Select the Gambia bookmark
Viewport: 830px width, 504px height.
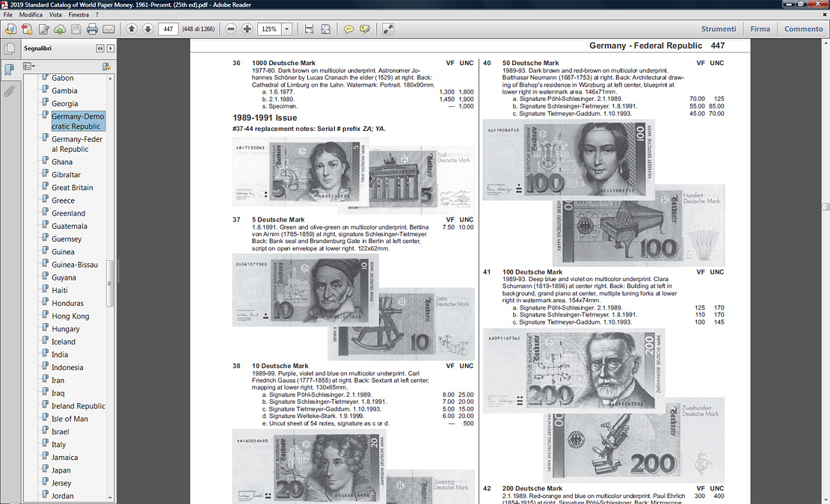click(x=64, y=90)
